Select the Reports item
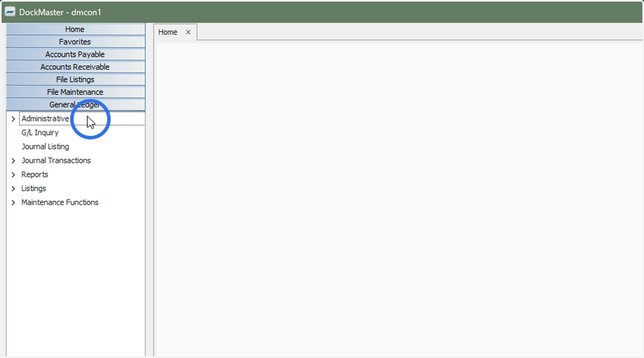The height and width of the screenshot is (358, 644). [34, 175]
